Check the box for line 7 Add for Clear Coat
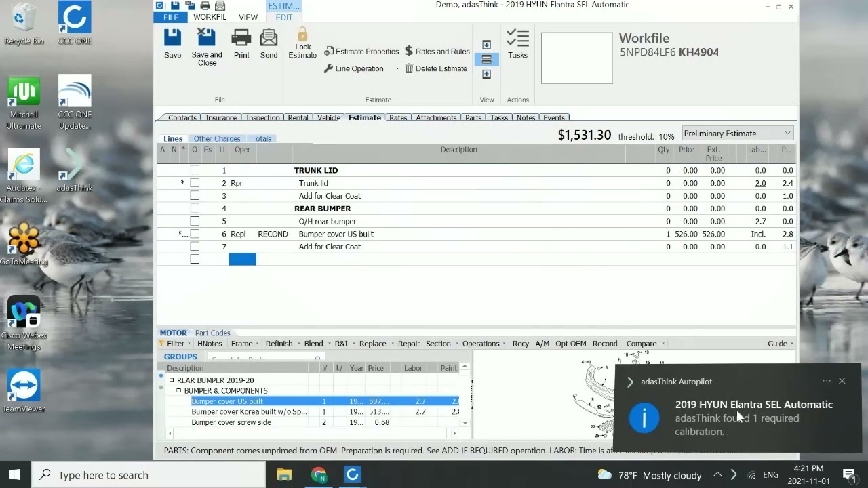The image size is (868, 488). [195, 247]
